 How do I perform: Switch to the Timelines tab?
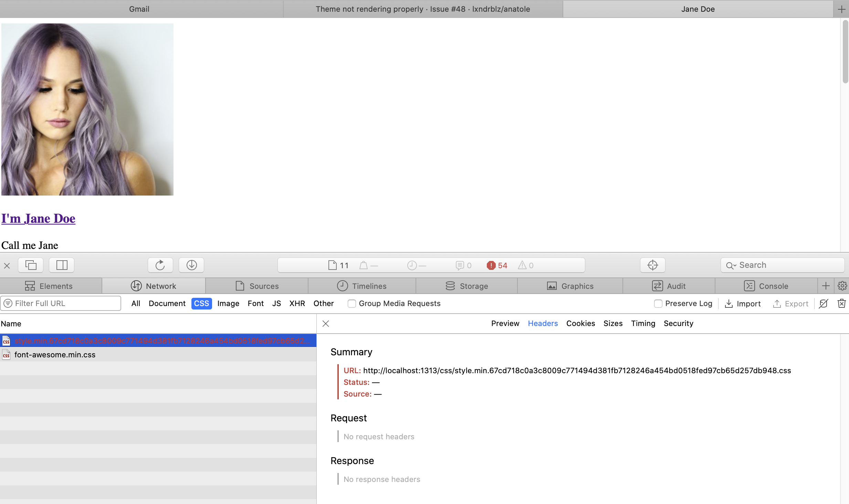point(362,286)
